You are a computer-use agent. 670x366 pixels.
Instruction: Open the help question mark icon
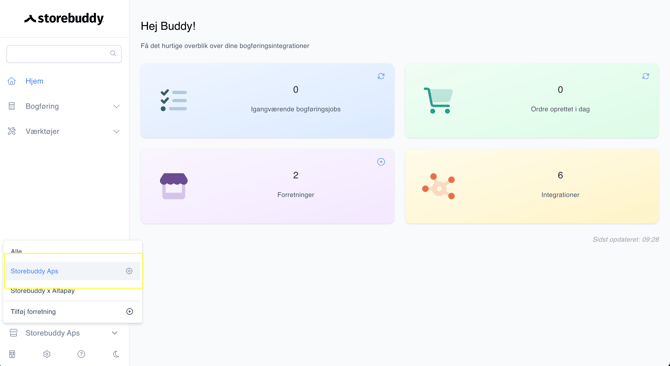(81, 354)
